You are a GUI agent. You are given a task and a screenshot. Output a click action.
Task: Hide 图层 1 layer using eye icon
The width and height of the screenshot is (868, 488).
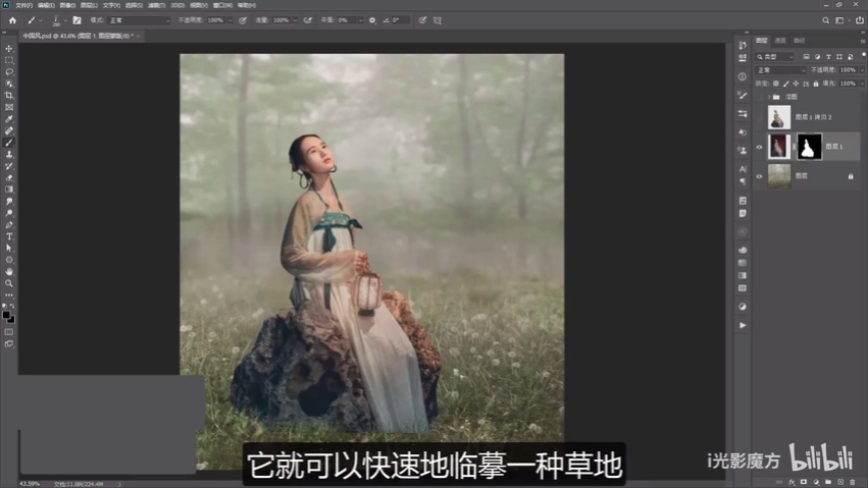click(x=759, y=147)
